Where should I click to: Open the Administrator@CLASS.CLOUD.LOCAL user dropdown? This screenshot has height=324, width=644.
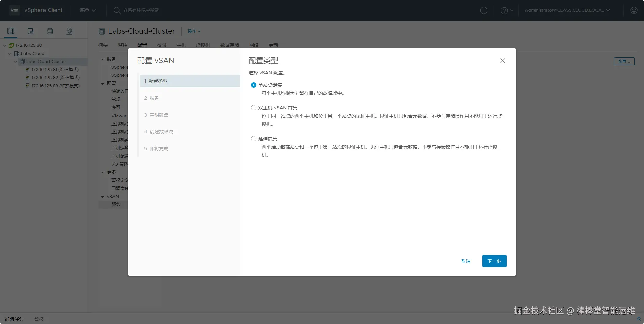(x=567, y=10)
